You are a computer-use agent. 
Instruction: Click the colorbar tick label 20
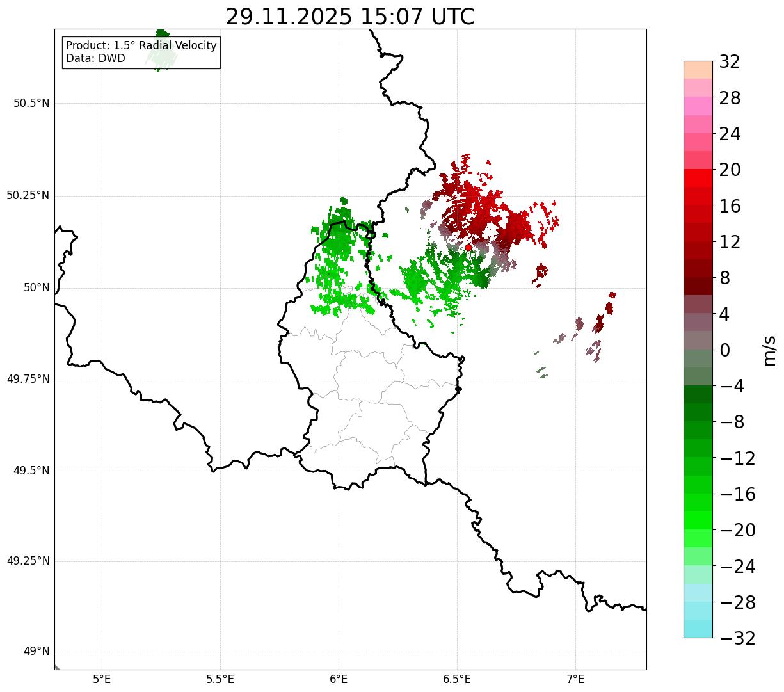click(x=730, y=170)
